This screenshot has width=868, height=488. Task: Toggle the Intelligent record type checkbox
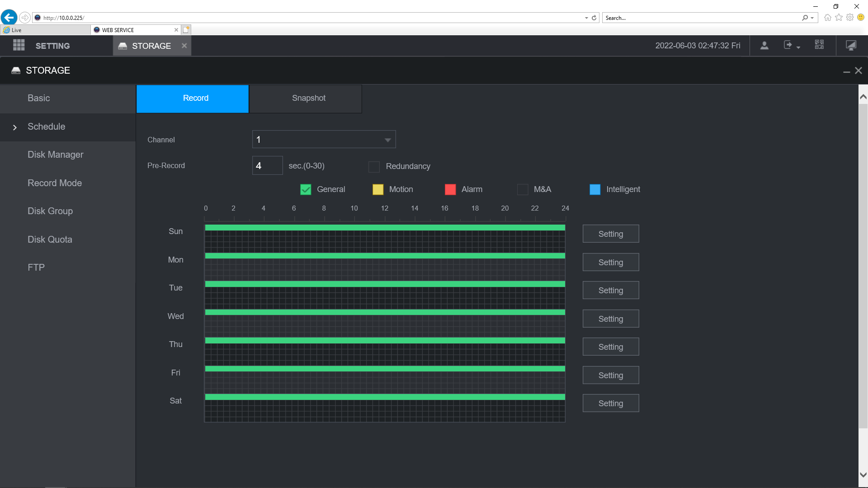(x=595, y=189)
